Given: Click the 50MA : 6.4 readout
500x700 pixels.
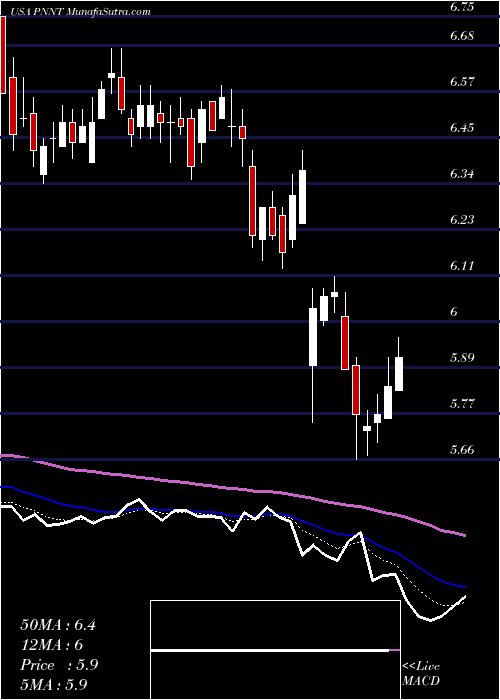Looking at the screenshot, I should [58, 625].
